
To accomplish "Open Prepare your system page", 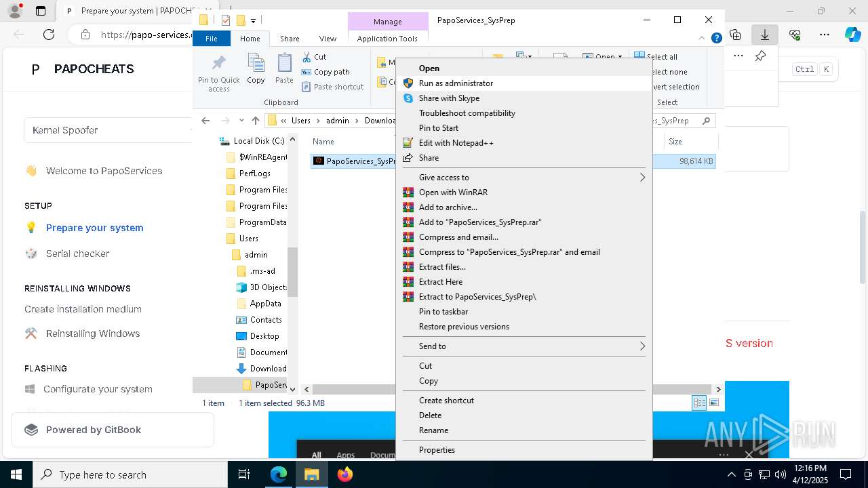I will pyautogui.click(x=94, y=228).
